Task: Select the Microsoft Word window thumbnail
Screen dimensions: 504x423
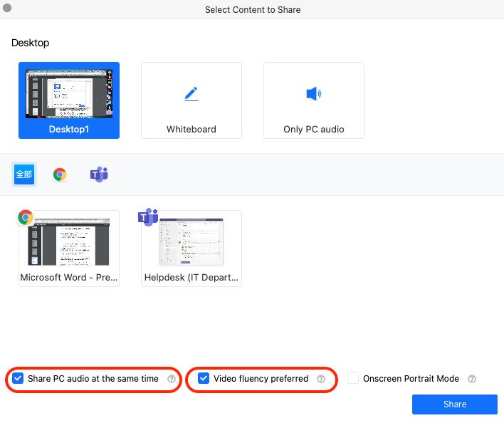Action: [x=69, y=242]
